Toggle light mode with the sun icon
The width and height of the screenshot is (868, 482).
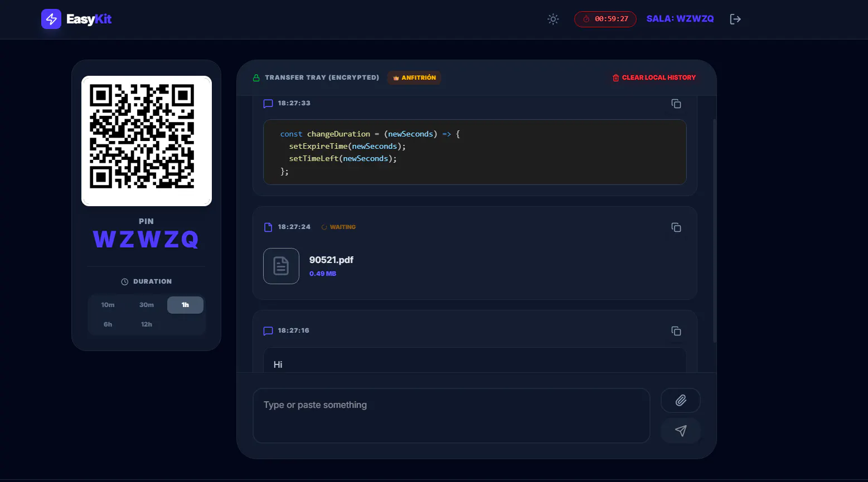pyautogui.click(x=553, y=19)
